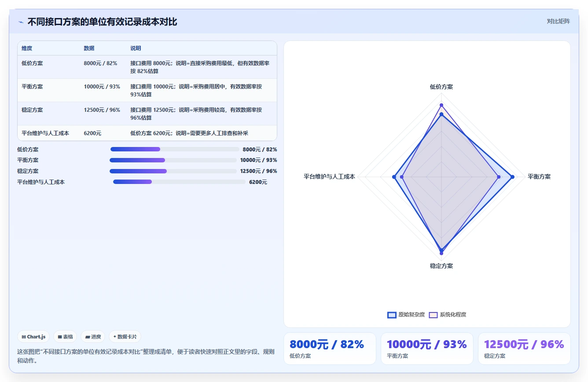Toggle the 原始复杂度 legend entry
Viewport: 588px width, 382px height.
[x=406, y=315]
